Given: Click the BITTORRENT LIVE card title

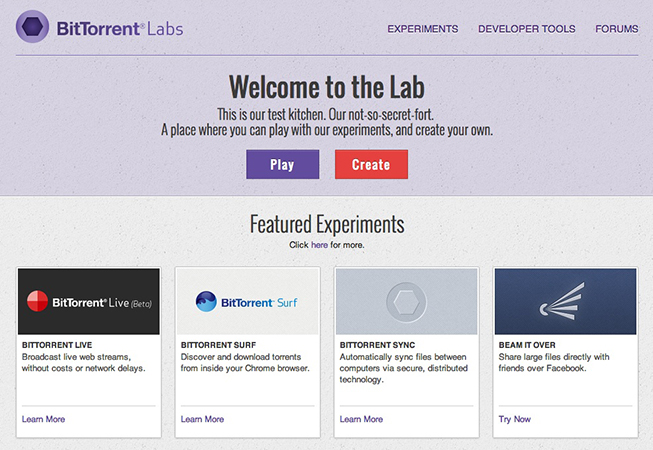Looking at the screenshot, I should [x=57, y=345].
